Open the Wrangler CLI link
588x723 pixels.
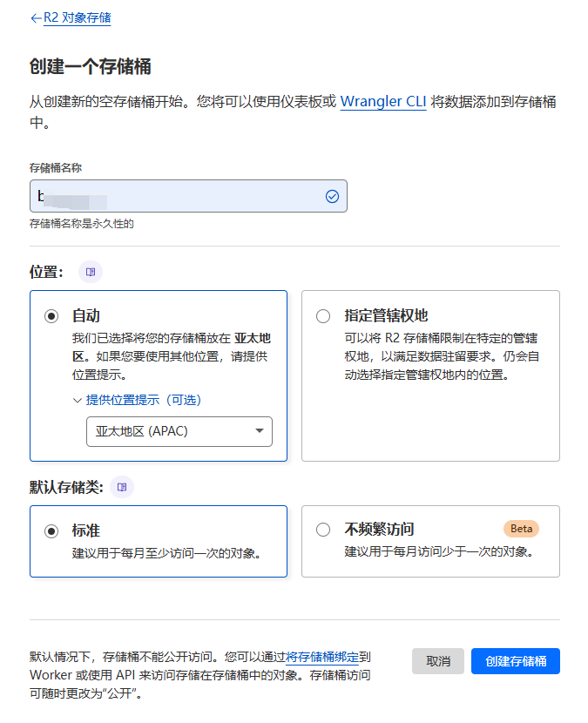(383, 101)
